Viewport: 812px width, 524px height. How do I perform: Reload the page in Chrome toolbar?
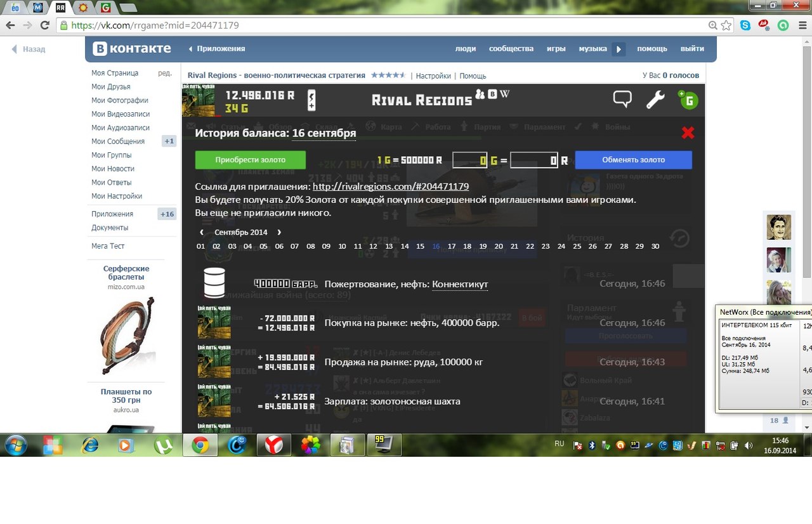click(44, 25)
